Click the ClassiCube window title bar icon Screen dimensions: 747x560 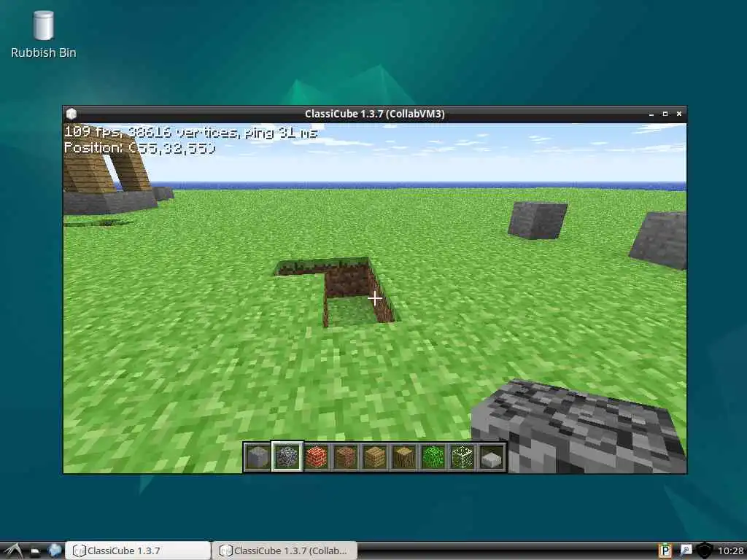(x=71, y=114)
